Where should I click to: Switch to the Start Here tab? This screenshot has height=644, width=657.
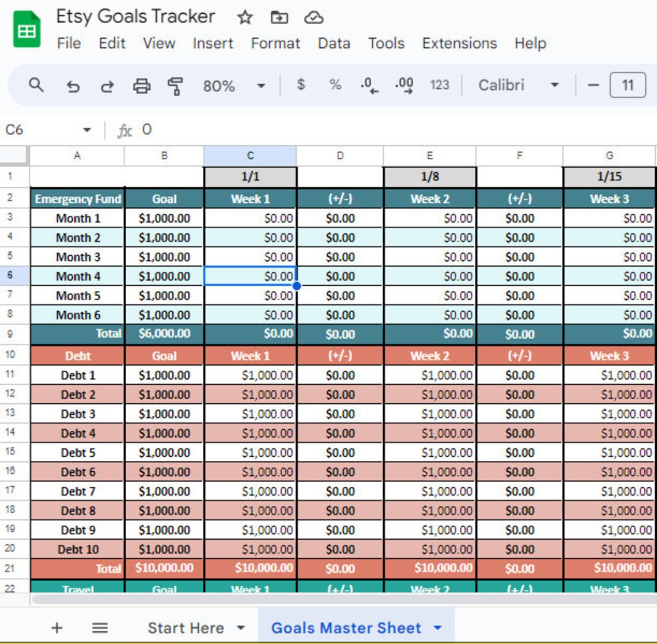(x=186, y=627)
